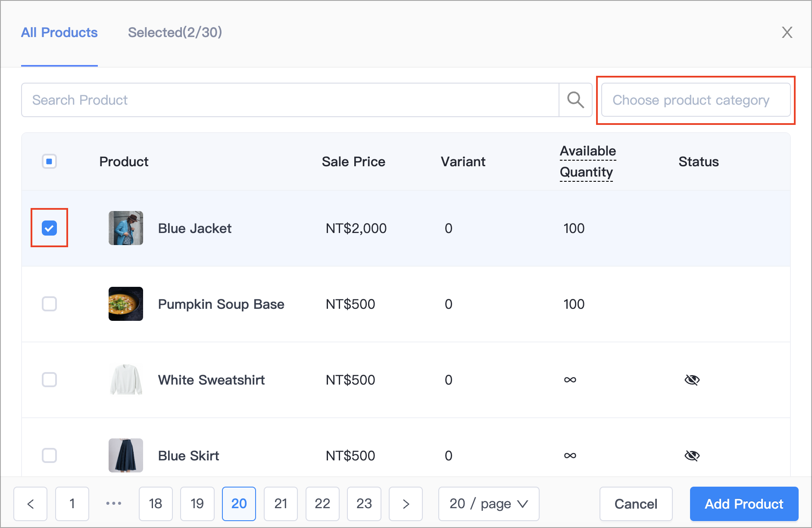Click the NT$2,000 sale price
The height and width of the screenshot is (528, 812).
click(356, 228)
